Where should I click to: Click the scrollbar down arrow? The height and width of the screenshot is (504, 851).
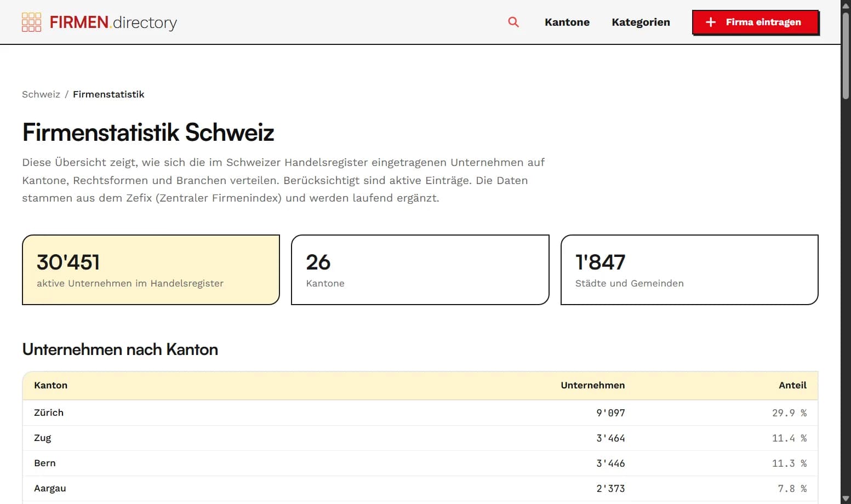pyautogui.click(x=846, y=499)
